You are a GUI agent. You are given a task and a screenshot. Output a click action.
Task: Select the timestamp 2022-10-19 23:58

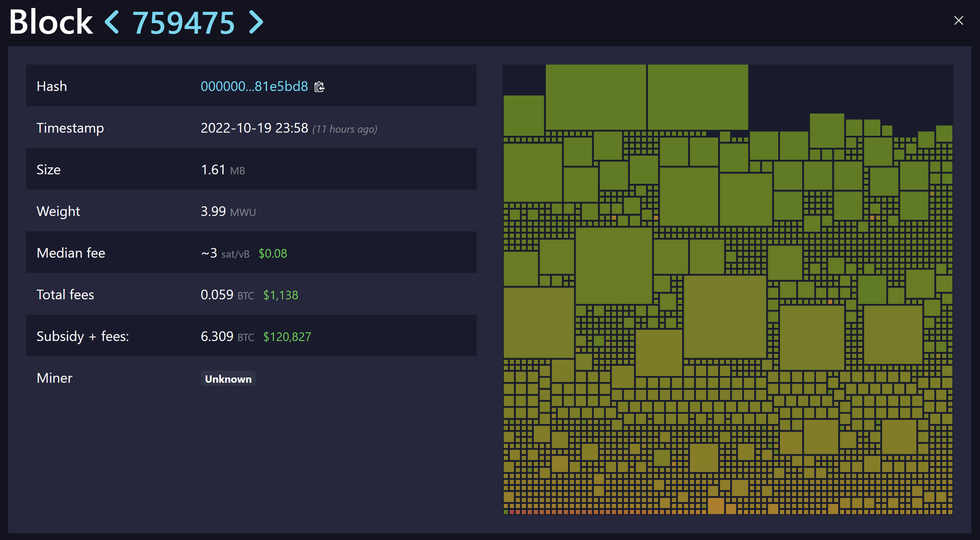point(254,128)
